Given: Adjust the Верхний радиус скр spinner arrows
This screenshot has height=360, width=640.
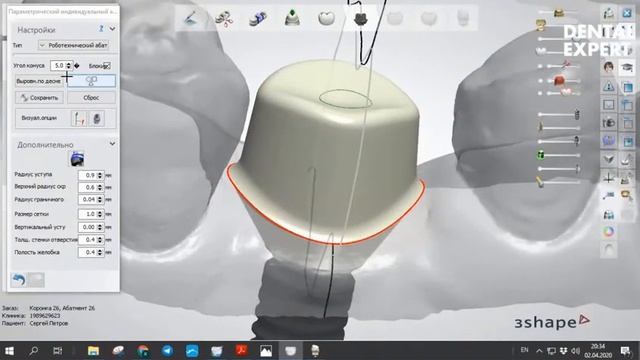Looking at the screenshot, I should [100, 187].
